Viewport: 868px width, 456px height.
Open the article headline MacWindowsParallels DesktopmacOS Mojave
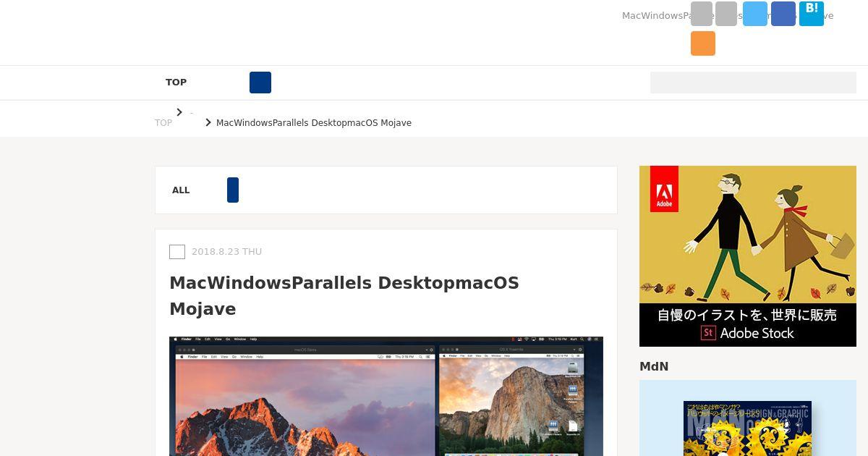344,296
